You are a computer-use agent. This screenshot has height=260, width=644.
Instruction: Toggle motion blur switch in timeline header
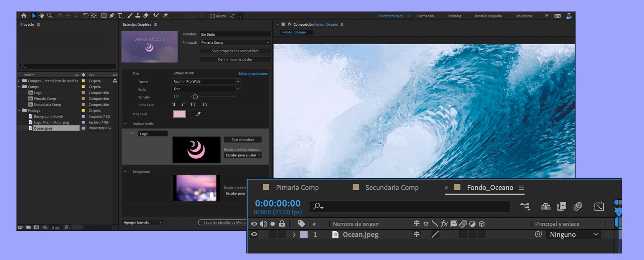pos(578,206)
